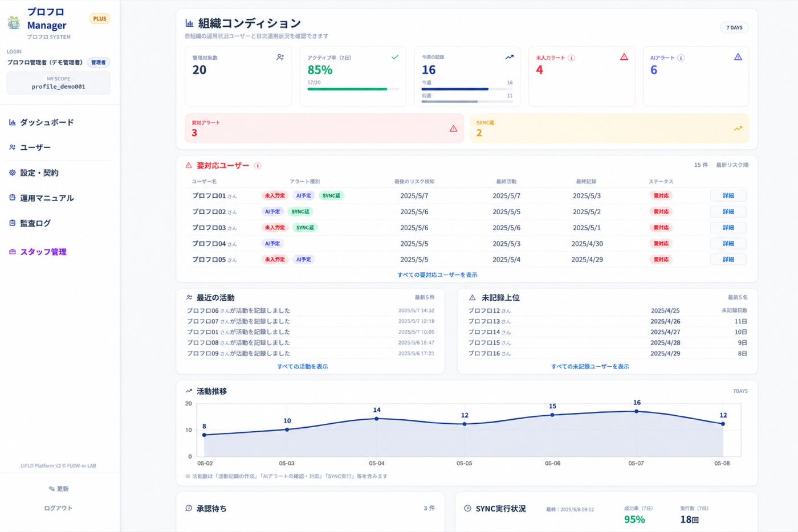Open 運用マニュアル in sidebar
Screen dimensions: 798x532
(47, 198)
